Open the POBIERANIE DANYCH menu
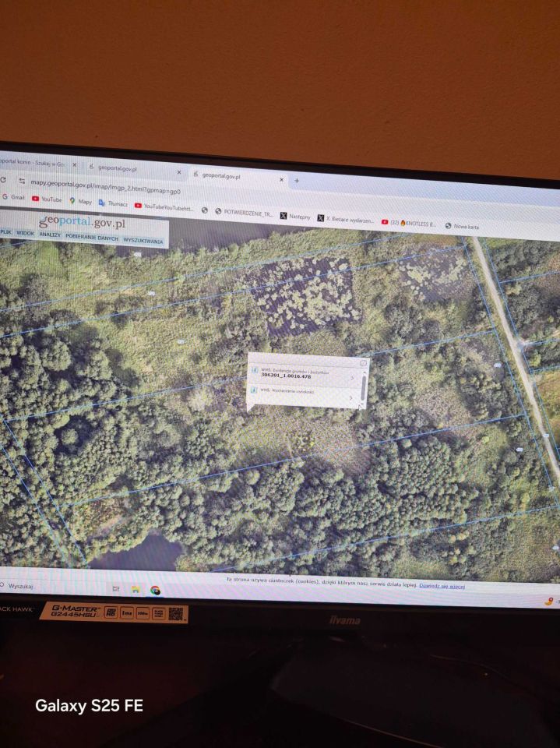Image resolution: width=560 pixels, height=748 pixels. coord(92,237)
